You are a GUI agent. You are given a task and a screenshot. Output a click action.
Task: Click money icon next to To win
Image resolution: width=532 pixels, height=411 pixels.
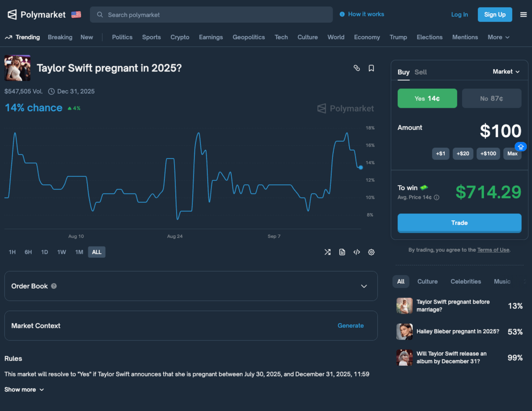coord(424,188)
